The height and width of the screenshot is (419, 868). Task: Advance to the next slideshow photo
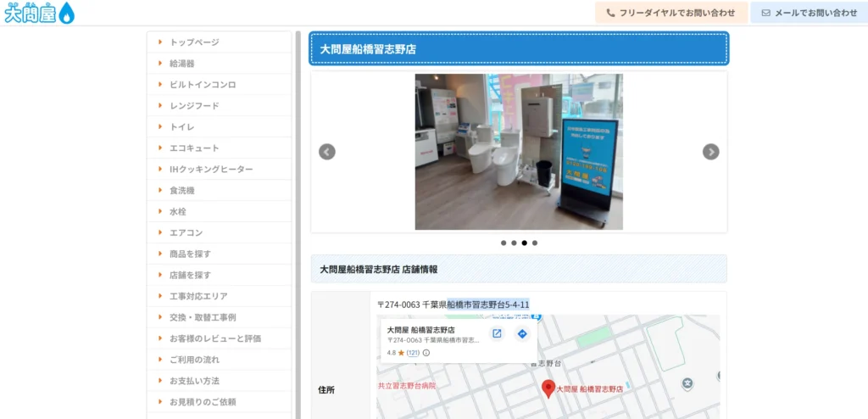[710, 152]
